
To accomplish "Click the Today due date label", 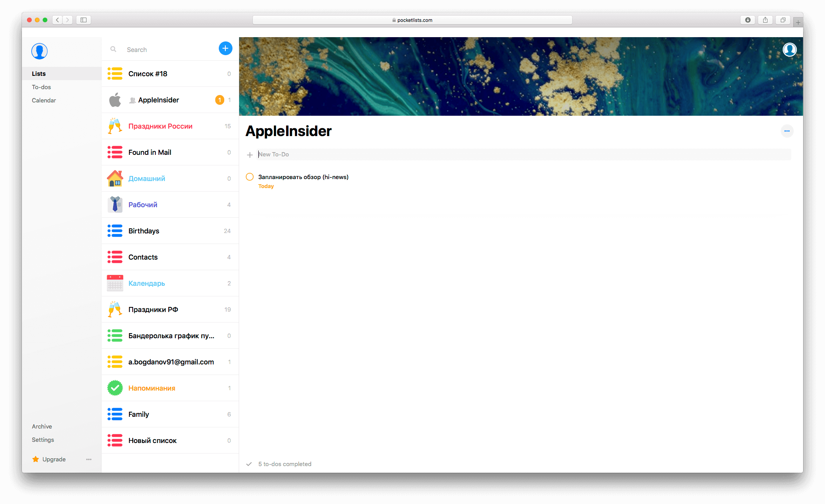I will point(266,186).
